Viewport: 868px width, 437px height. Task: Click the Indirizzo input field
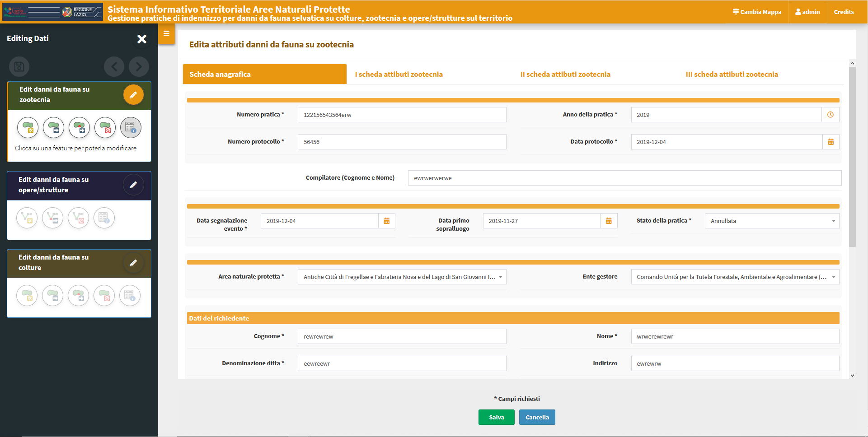[735, 363]
